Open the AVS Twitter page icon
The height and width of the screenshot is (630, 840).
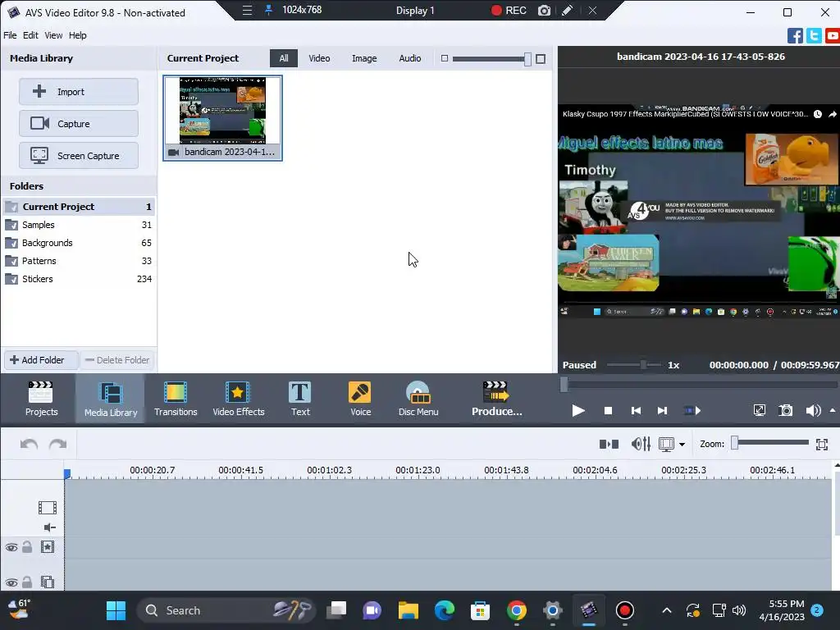pyautogui.click(x=814, y=36)
